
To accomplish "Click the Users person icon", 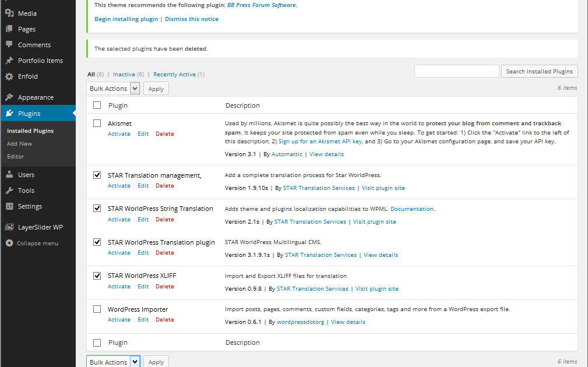I will pos(9,174).
